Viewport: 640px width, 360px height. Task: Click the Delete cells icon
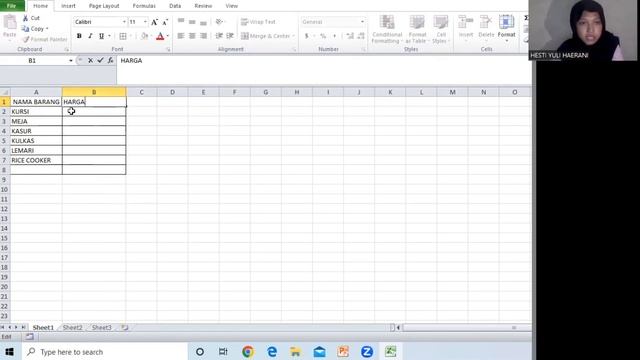pyautogui.click(x=486, y=22)
